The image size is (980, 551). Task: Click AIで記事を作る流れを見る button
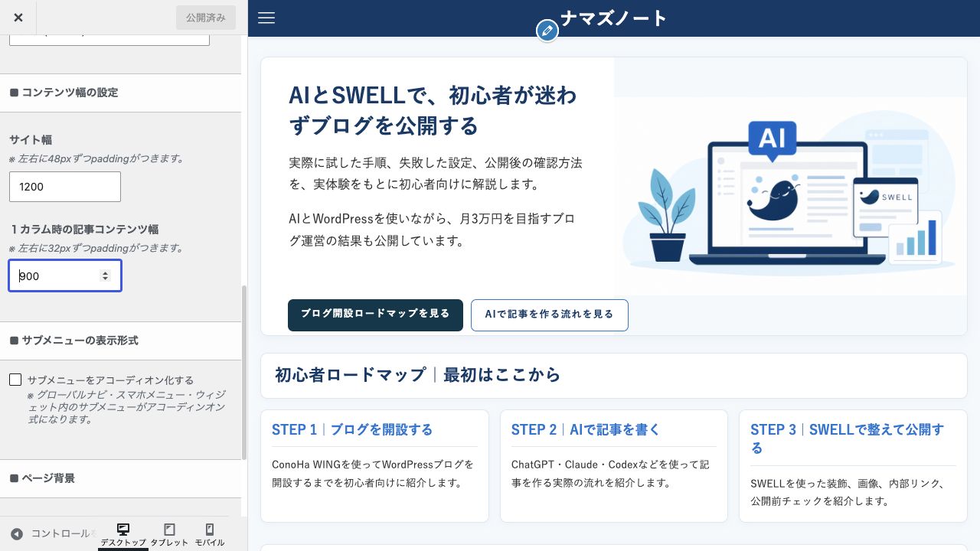pyautogui.click(x=550, y=315)
